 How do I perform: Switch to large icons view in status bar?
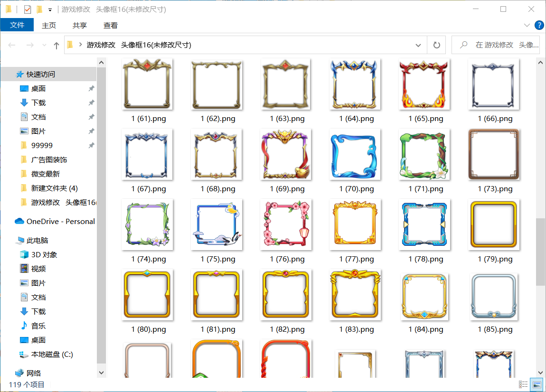point(537,384)
